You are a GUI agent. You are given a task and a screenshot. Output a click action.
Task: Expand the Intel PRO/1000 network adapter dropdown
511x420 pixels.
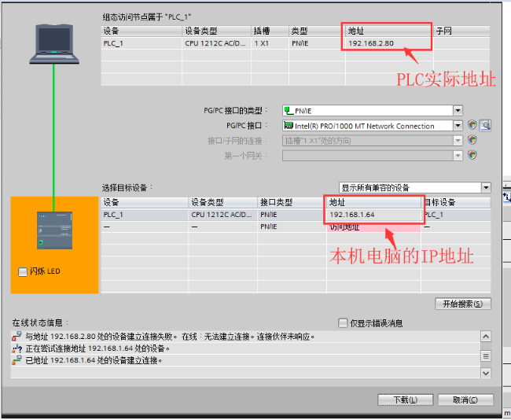(458, 126)
